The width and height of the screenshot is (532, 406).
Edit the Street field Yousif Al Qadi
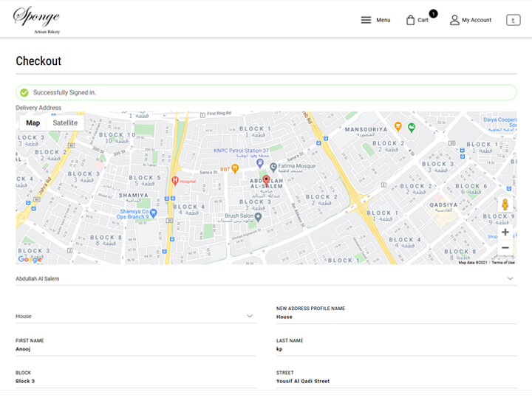click(x=396, y=381)
